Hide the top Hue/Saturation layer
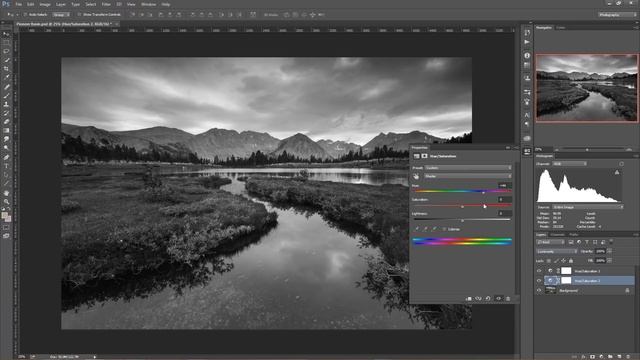This screenshot has width=640, height=360. point(539,271)
